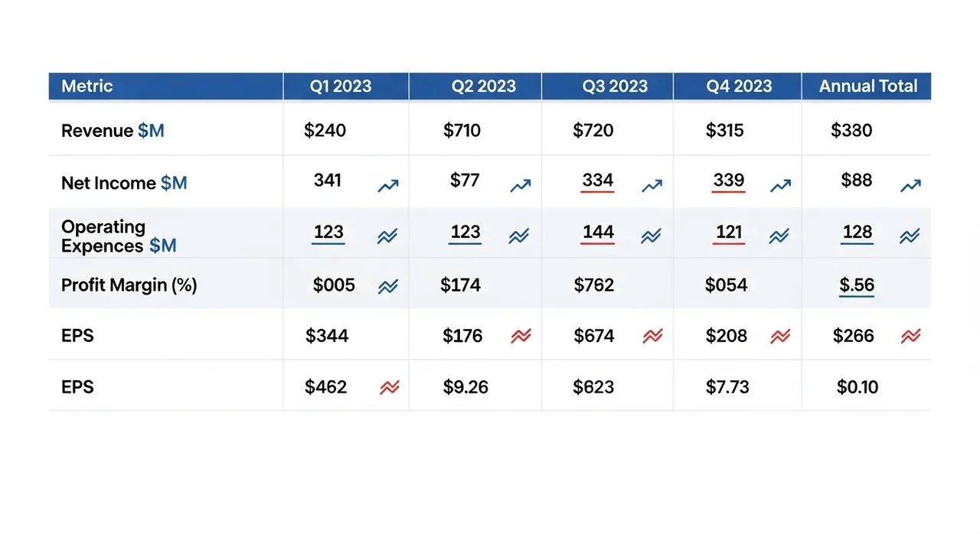Open the underlined 334 Net Income value

(597, 181)
